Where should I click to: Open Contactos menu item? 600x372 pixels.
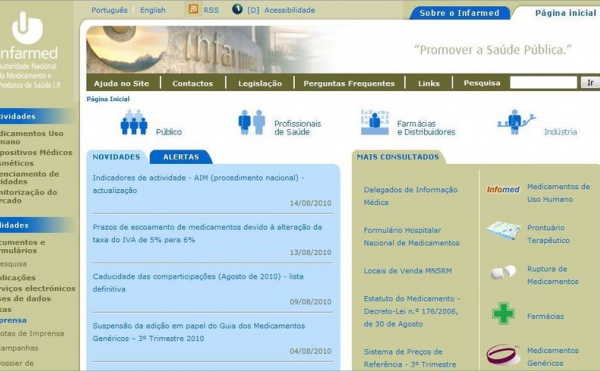click(192, 83)
